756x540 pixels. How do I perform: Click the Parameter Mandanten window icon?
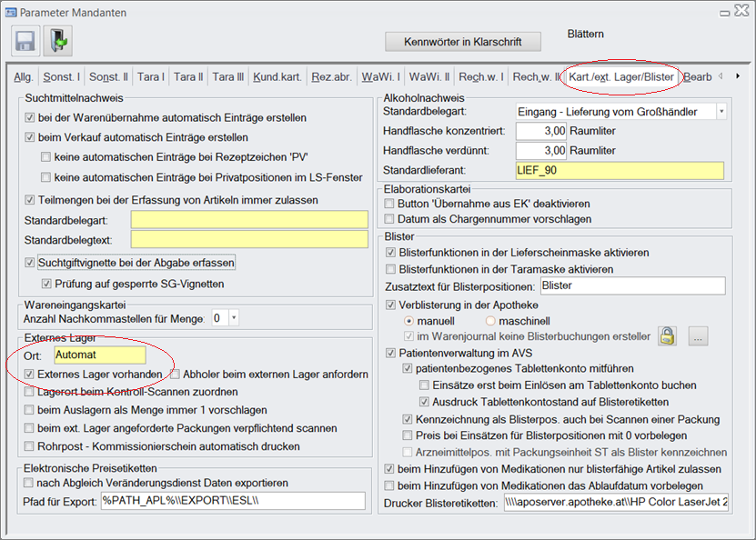coord(11,12)
